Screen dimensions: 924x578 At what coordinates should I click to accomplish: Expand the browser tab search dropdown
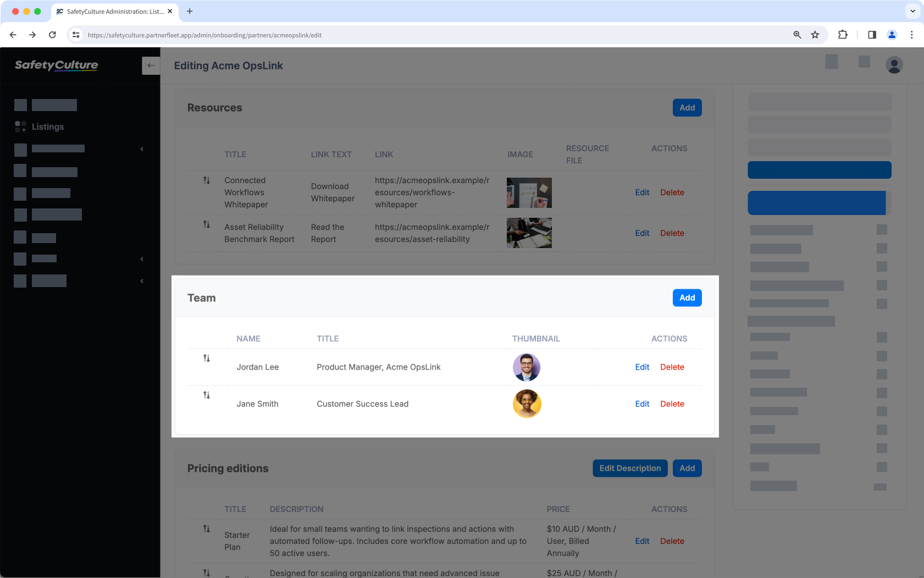(x=912, y=11)
